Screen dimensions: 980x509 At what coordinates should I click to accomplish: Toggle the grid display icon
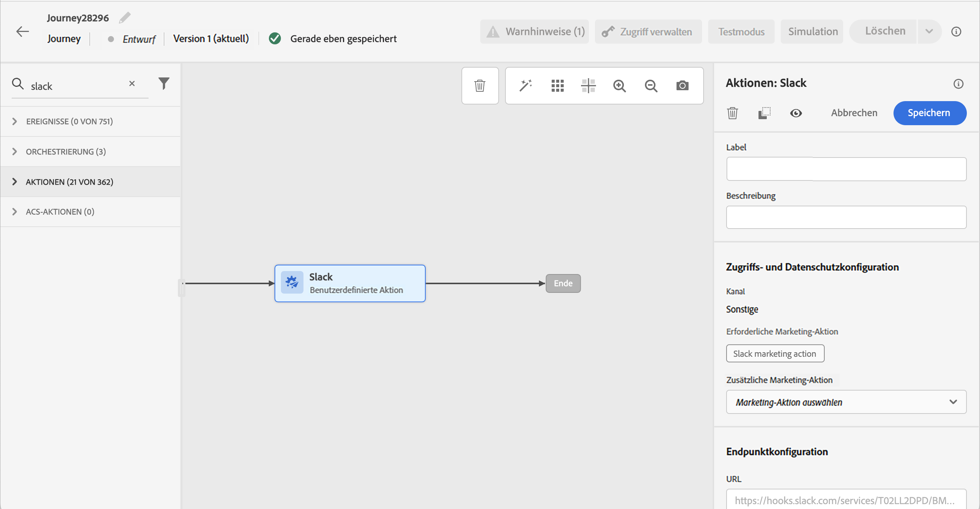[x=557, y=86]
